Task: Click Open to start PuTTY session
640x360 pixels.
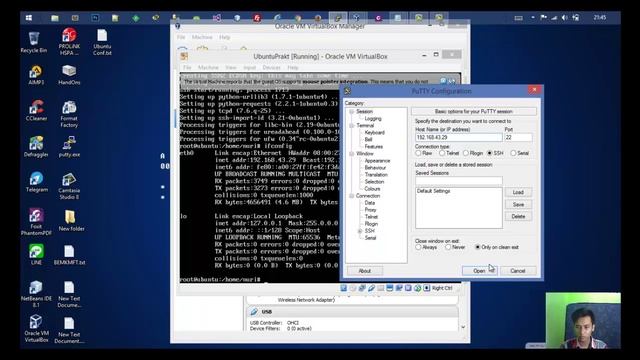Action: (479, 271)
